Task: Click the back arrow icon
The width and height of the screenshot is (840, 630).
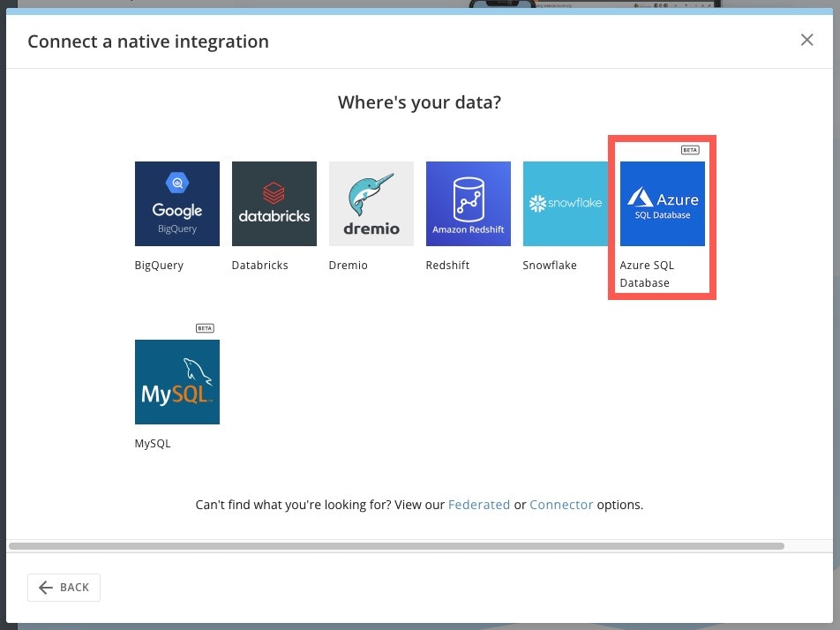Action: 46,587
